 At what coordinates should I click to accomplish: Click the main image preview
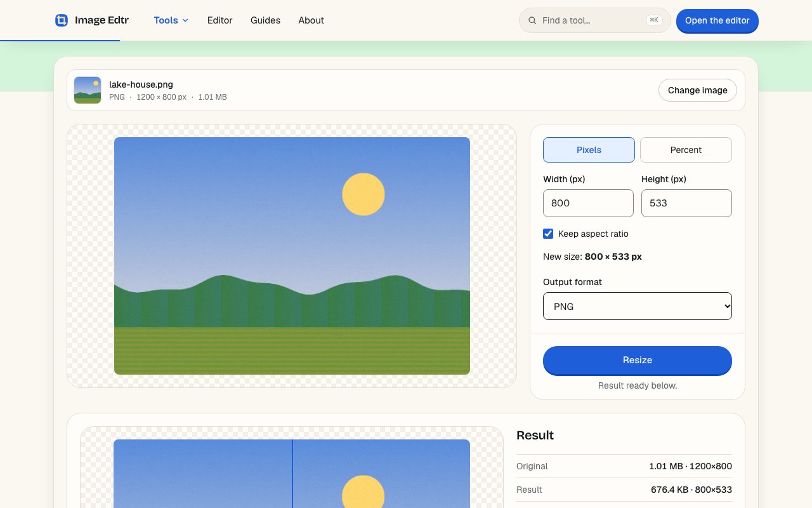coord(292,256)
